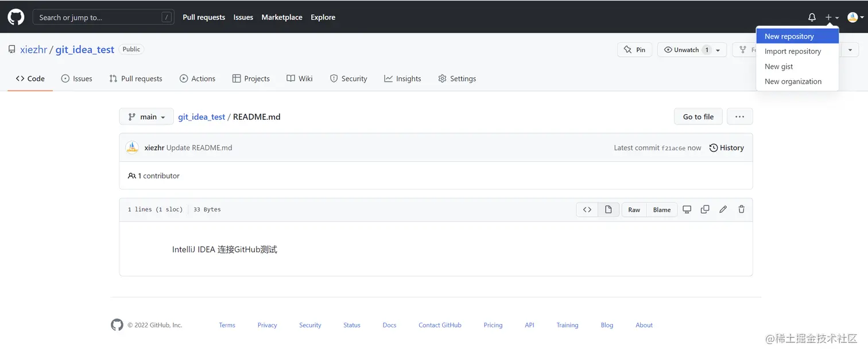Open git_idea_test breadcrumb link
The width and height of the screenshot is (868, 355).
(201, 116)
